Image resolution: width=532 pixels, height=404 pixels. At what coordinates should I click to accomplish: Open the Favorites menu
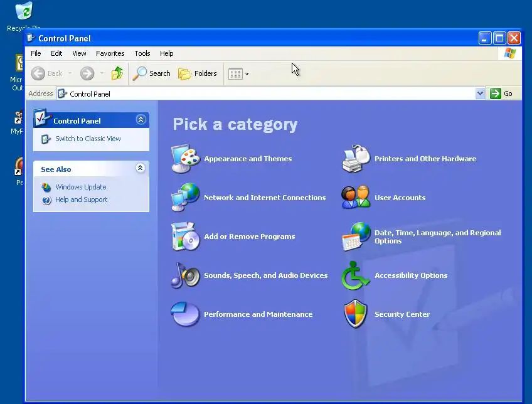pos(110,53)
